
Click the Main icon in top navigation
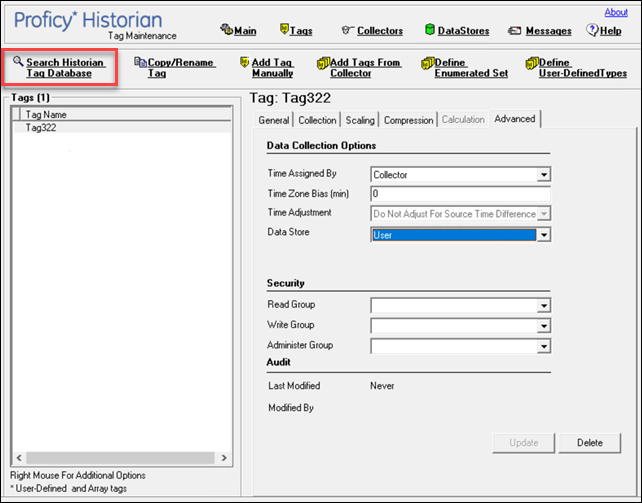(226, 29)
